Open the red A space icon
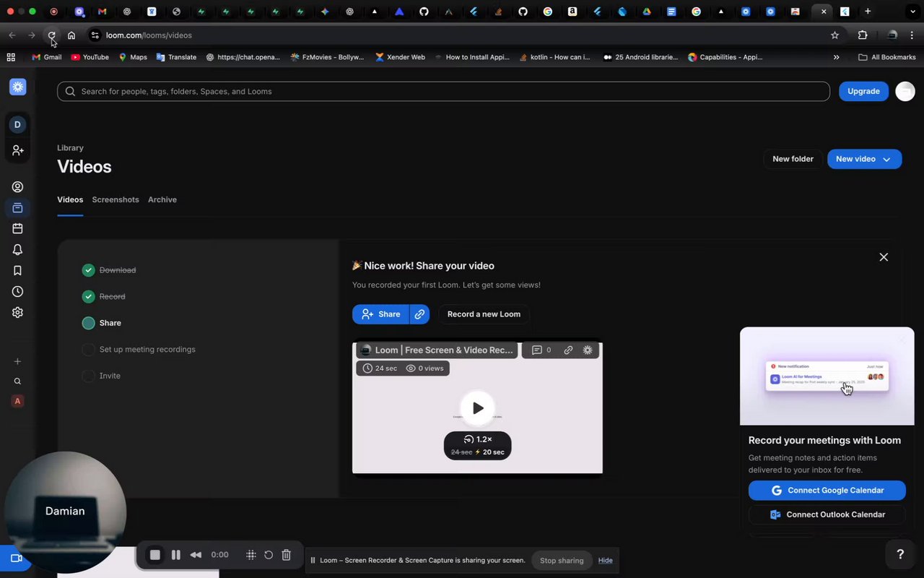This screenshot has height=578, width=924. [18, 401]
